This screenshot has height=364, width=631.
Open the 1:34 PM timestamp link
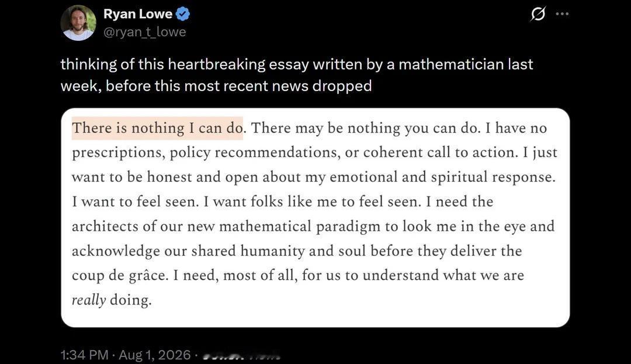click(x=85, y=355)
